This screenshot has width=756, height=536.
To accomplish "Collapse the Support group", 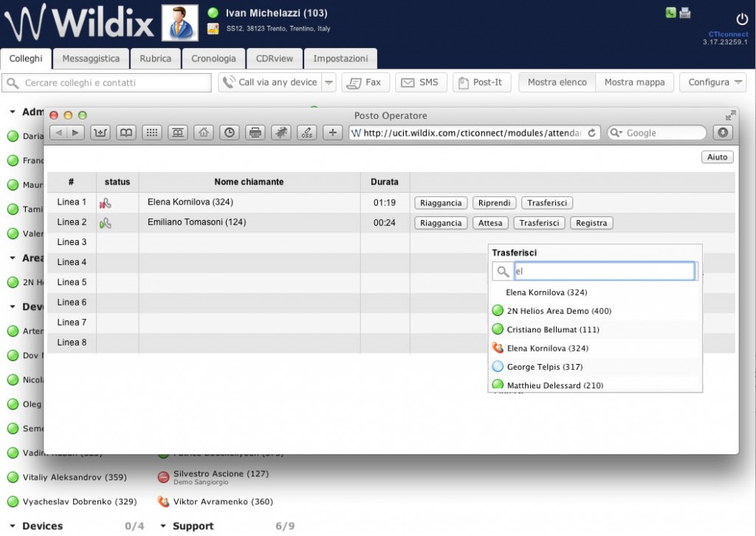I will [163, 526].
